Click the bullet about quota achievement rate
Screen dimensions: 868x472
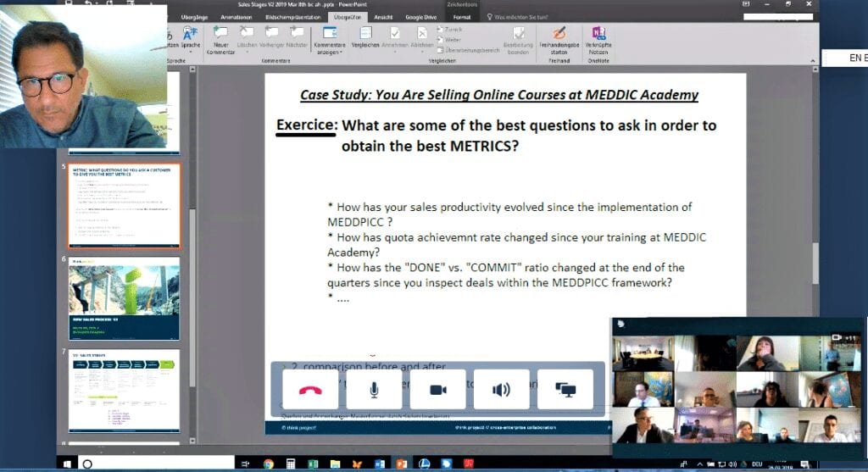(x=516, y=245)
